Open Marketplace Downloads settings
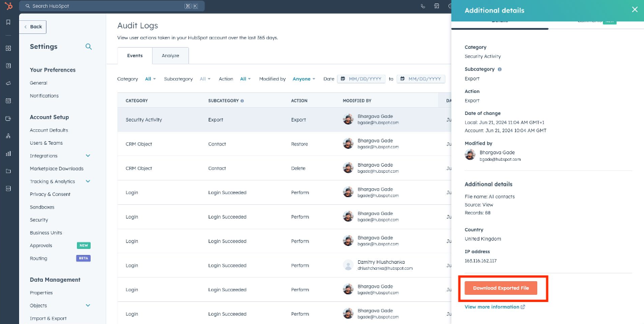The image size is (644, 324). point(57,169)
